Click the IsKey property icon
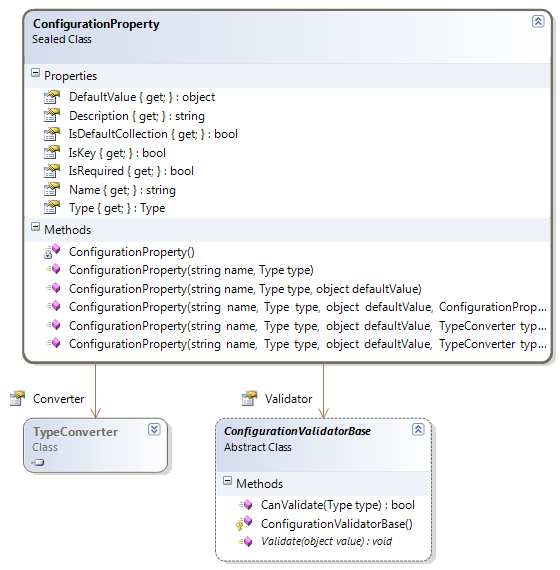560x570 pixels. pos(52,153)
